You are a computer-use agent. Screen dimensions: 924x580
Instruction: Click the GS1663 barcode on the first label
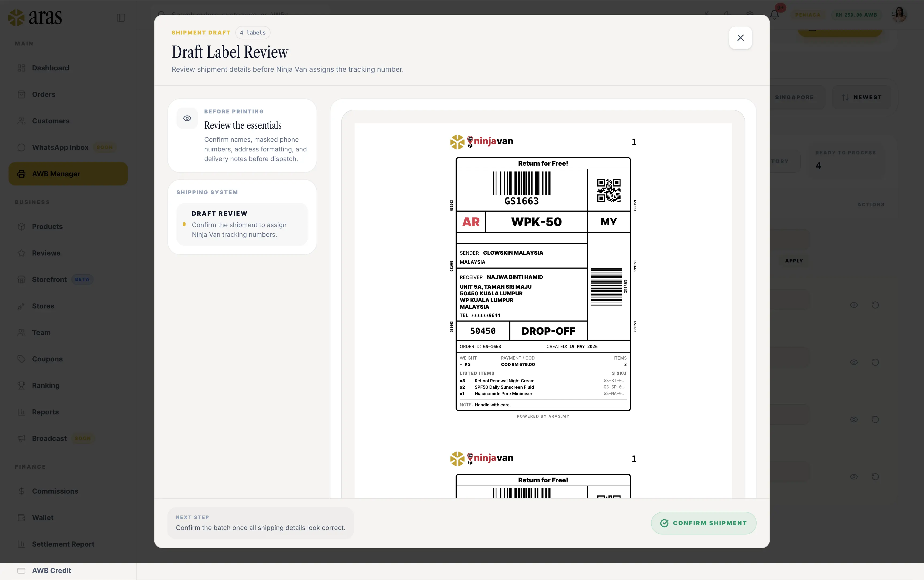click(x=521, y=183)
